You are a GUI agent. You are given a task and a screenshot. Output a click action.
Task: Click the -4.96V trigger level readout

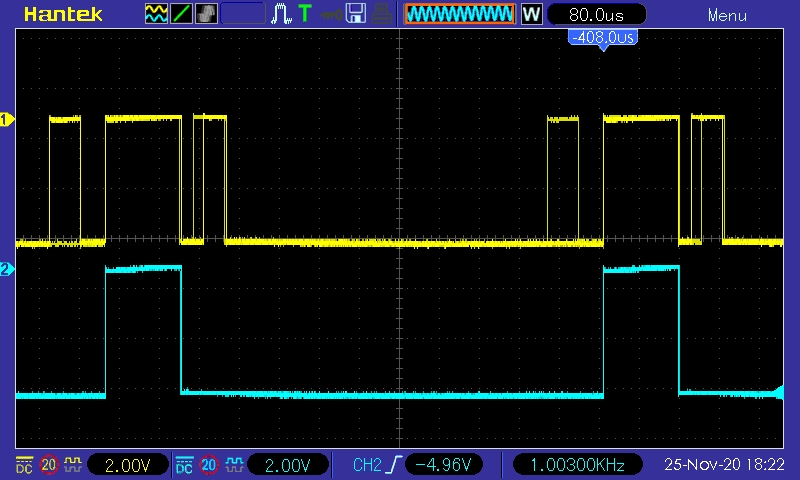click(446, 464)
